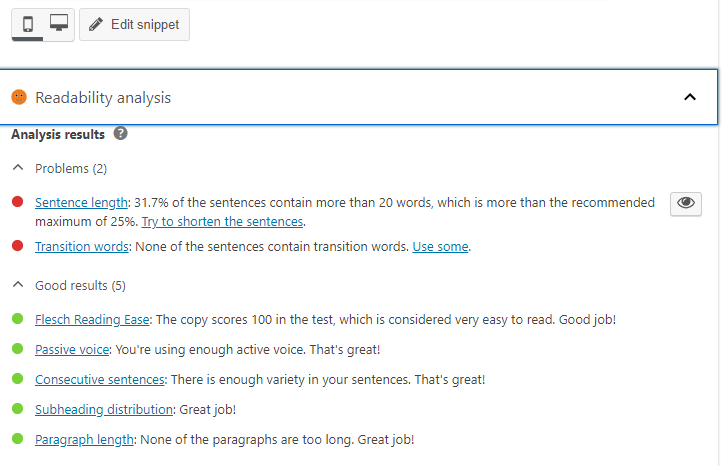Image resolution: width=727 pixels, height=466 pixels.
Task: Collapse the Readability analysis chevron
Action: pos(690,97)
